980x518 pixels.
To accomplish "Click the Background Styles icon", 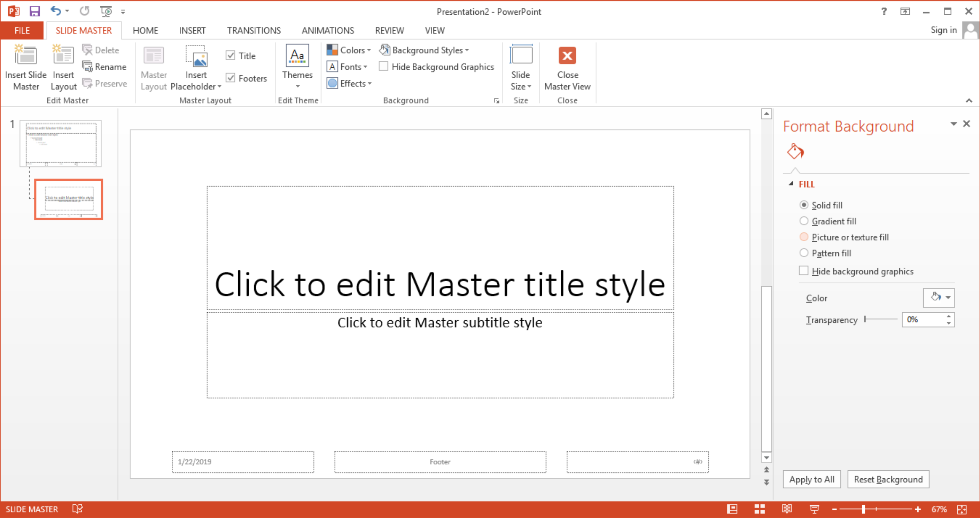I will point(422,49).
